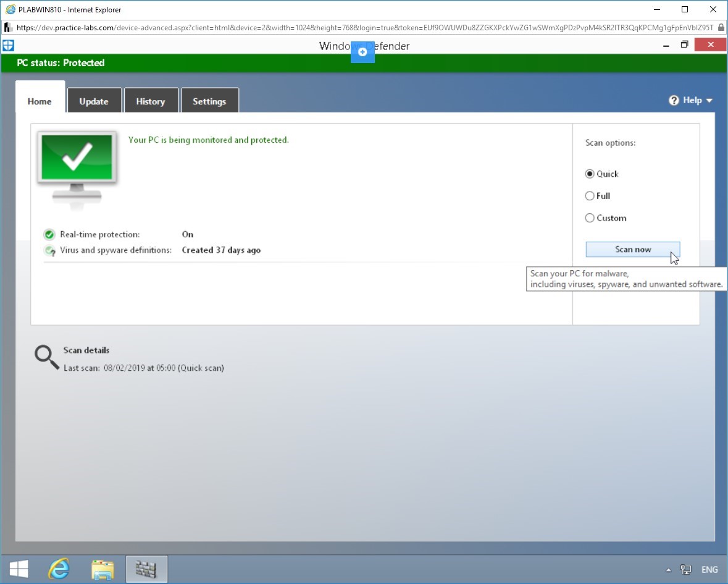This screenshot has height=584, width=728.
Task: Switch to the Update tab
Action: coord(94,101)
